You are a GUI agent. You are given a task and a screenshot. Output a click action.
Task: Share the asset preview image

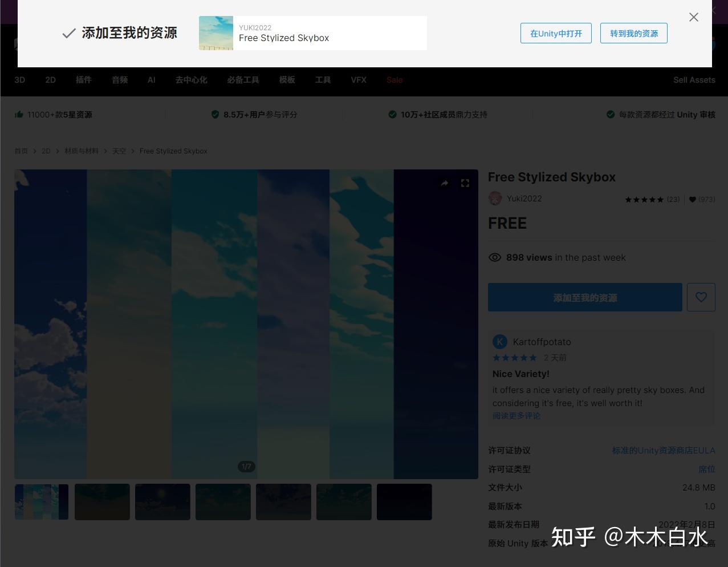444,183
